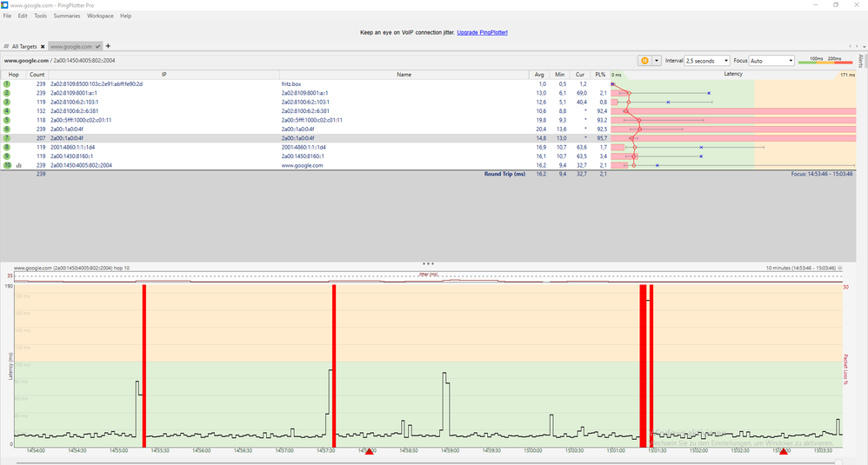
Task: Switch to the All Targets tab
Action: tap(24, 46)
